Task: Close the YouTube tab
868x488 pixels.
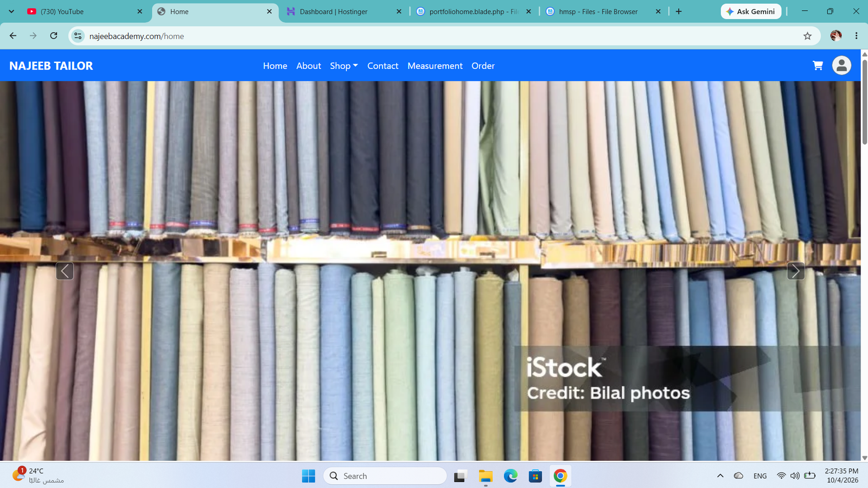Action: pos(139,11)
